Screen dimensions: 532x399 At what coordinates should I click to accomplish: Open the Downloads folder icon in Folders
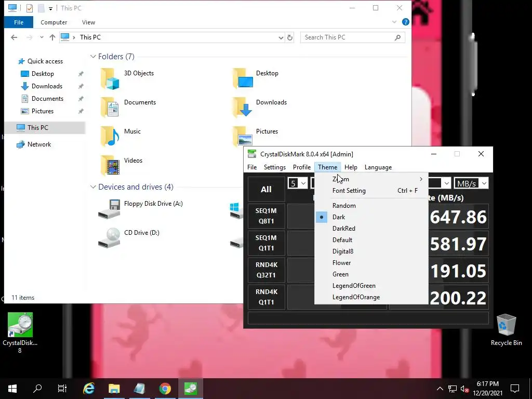(x=243, y=108)
